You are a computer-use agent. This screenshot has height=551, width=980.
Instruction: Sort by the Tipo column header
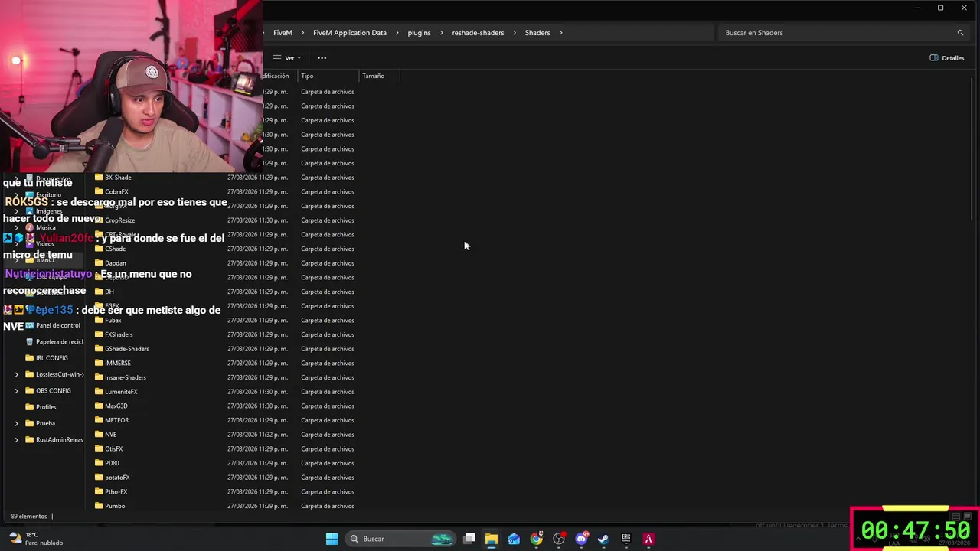pos(328,76)
